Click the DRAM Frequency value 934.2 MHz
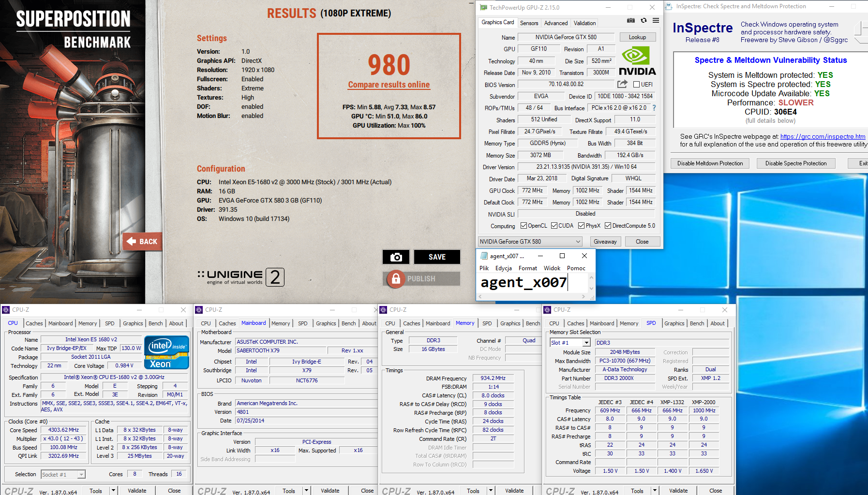 493,379
